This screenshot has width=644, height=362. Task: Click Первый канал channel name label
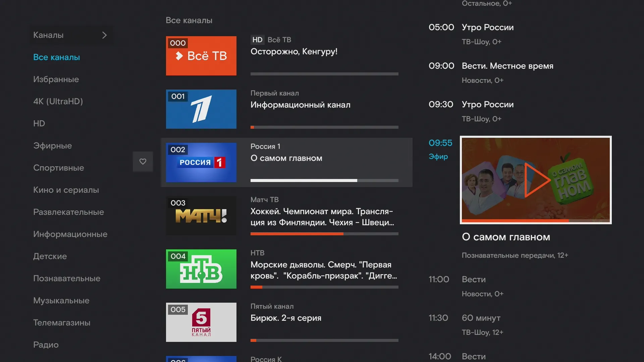tap(274, 93)
